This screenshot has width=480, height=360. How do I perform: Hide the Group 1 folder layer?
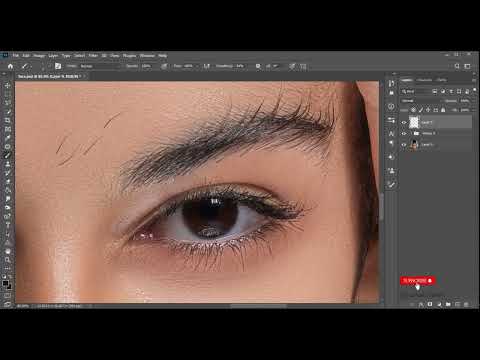[x=404, y=133]
